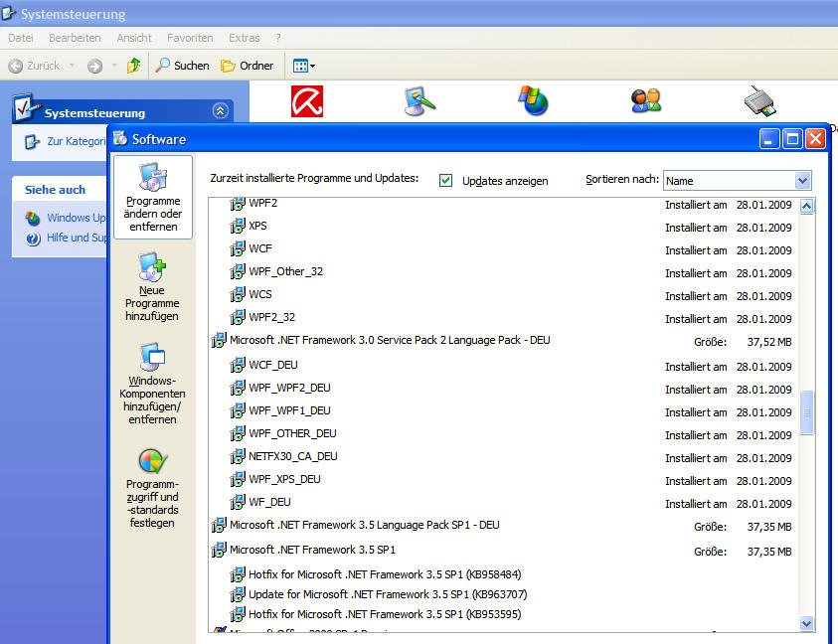Click the Up folder icon in the toolbar
Screen dimensions: 838x644
[x=133, y=66]
